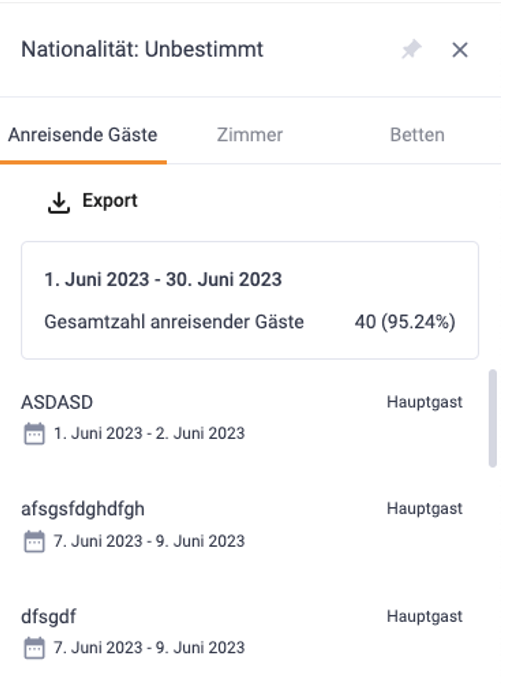
Task: Click the calendar icon under ASDASD
Action: 34,434
